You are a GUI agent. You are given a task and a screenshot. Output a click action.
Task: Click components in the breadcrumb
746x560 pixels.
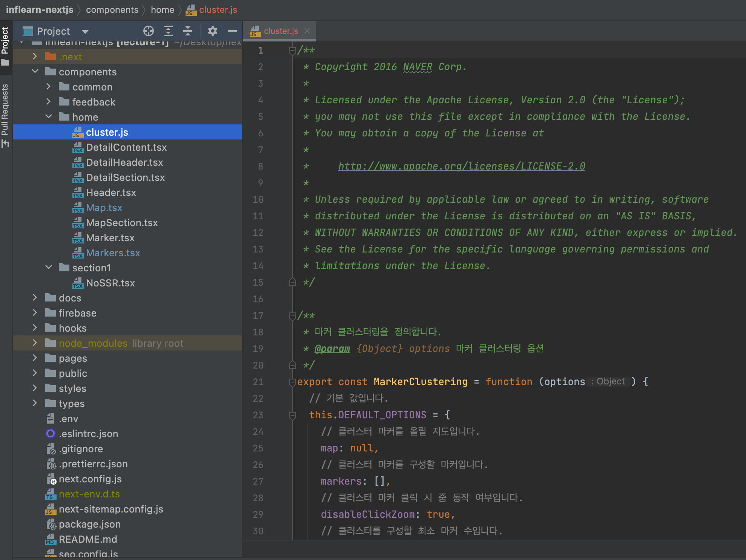pyautogui.click(x=112, y=9)
